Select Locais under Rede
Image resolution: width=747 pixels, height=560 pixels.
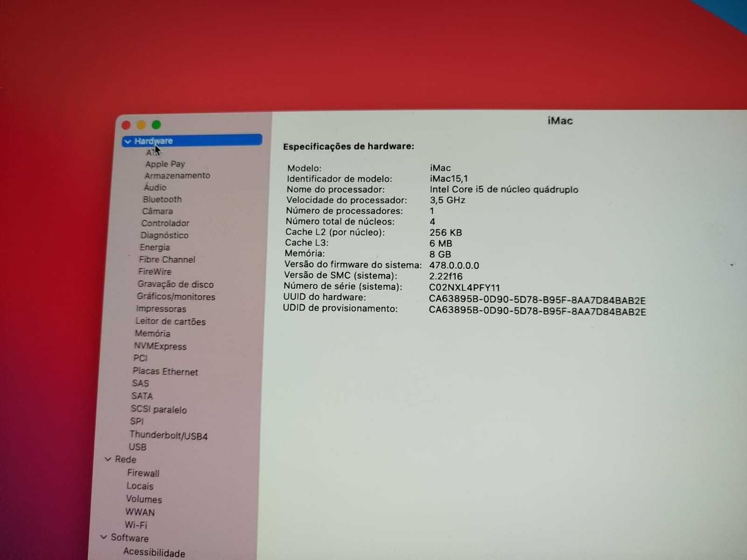pyautogui.click(x=140, y=486)
